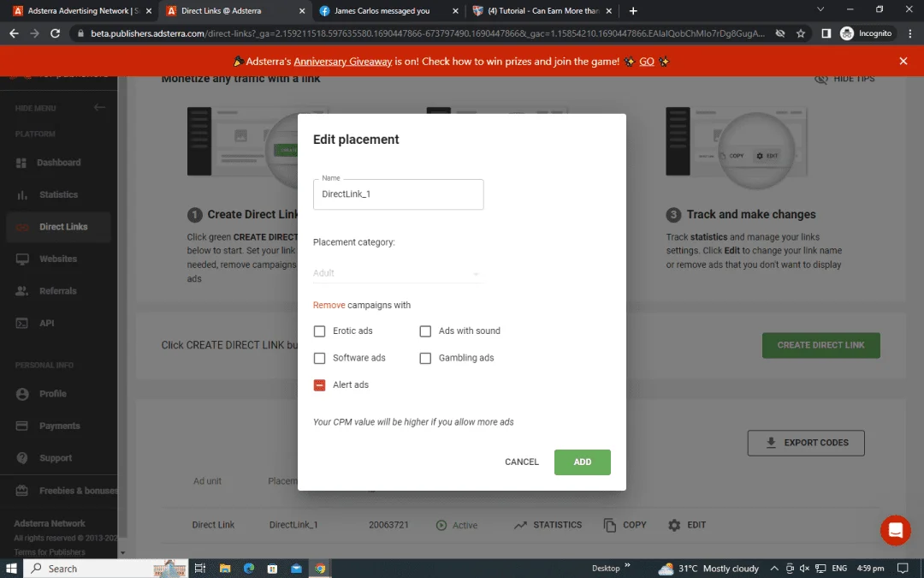Reload the page

56,33
